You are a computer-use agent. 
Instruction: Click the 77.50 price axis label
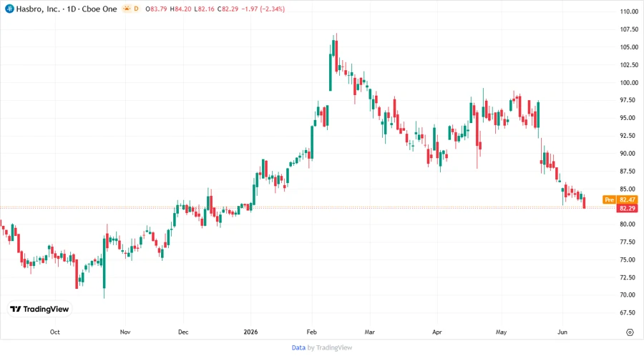629,242
